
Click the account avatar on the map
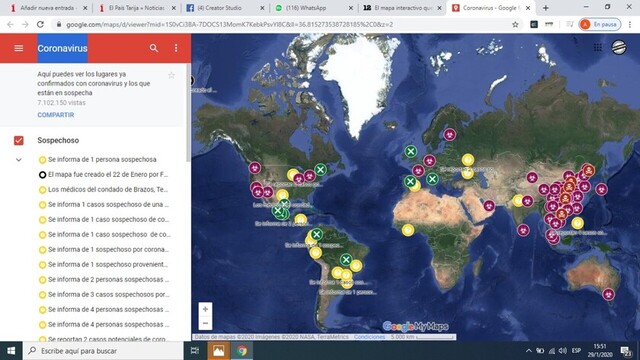point(619,48)
